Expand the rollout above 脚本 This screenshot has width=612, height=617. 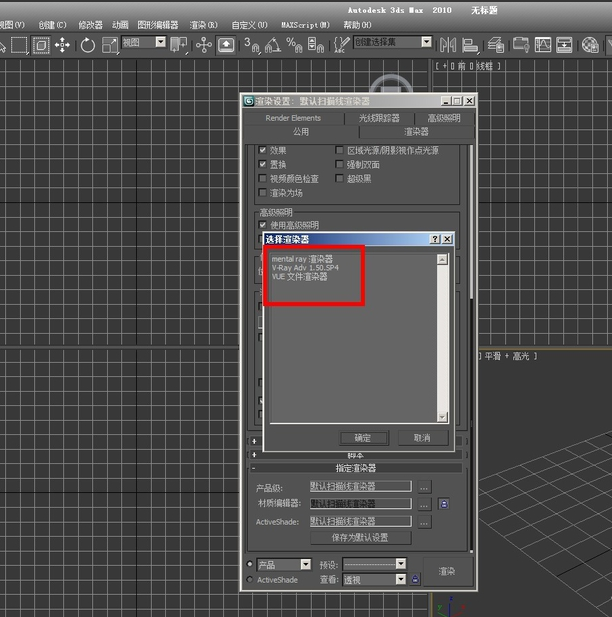(x=254, y=442)
